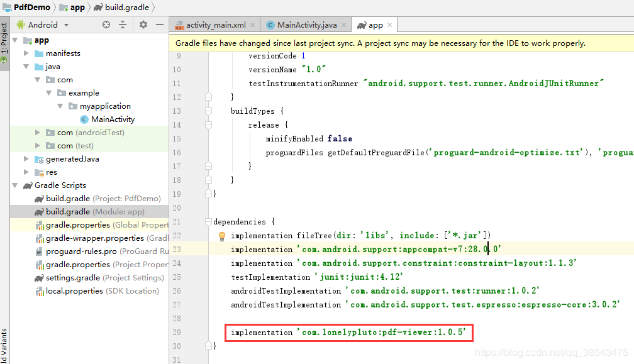This screenshot has width=634, height=364.
Task: Click the constraint-layout:1.1.3 dependency
Action: 437,263
